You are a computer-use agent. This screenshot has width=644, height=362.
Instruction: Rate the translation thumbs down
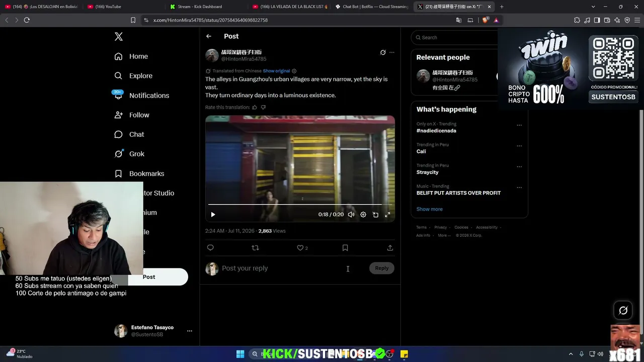pyautogui.click(x=263, y=107)
